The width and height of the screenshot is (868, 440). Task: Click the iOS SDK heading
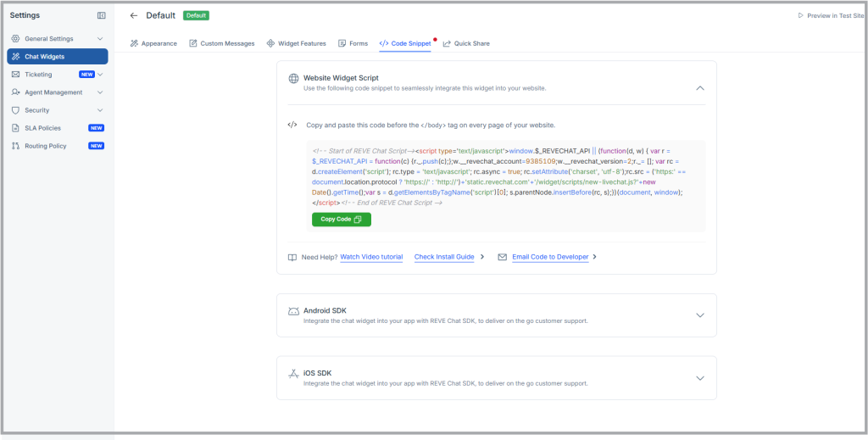[317, 373]
